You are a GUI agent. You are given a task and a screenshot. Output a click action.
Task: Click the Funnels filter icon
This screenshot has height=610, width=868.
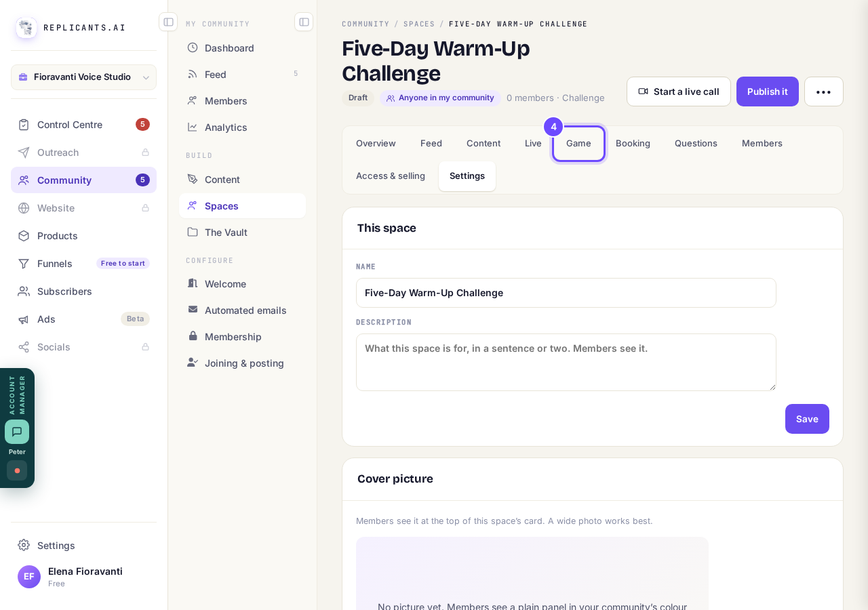click(24, 264)
